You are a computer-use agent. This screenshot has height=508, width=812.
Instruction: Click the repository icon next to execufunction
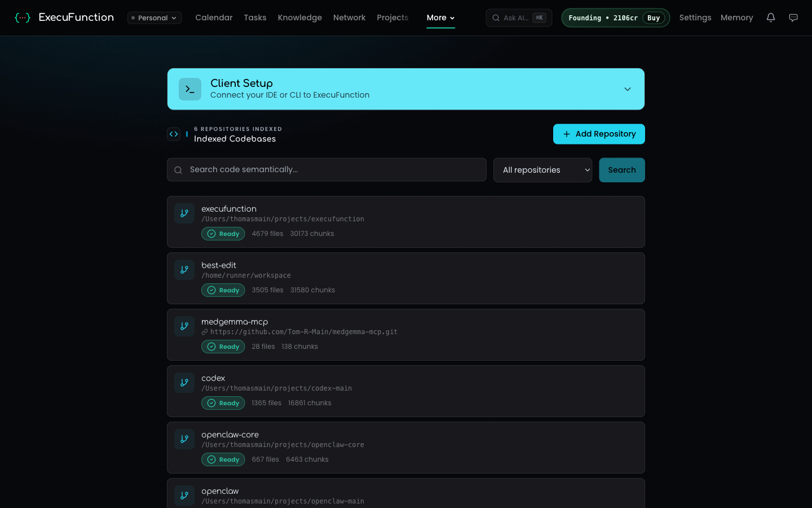point(184,213)
